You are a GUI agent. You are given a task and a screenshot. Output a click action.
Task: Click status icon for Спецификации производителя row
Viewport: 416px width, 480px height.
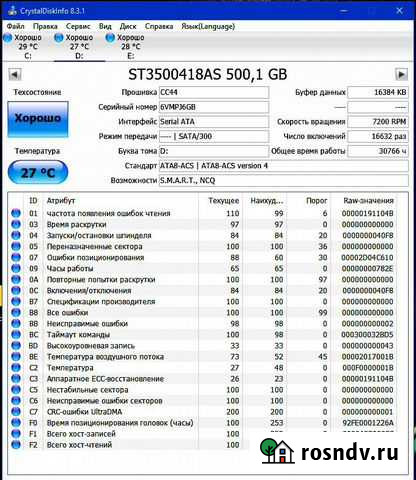[x=16, y=301]
